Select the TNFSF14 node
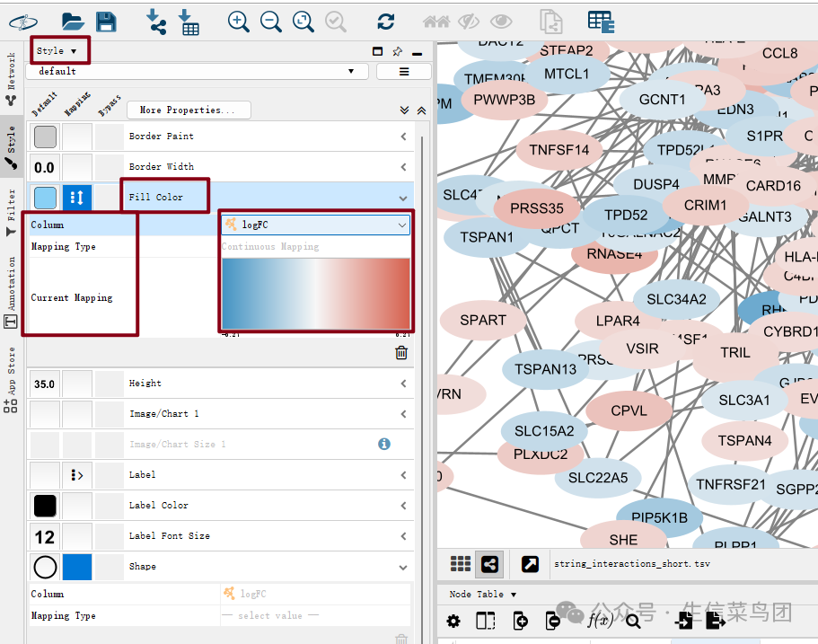The image size is (818, 644). tap(559, 150)
